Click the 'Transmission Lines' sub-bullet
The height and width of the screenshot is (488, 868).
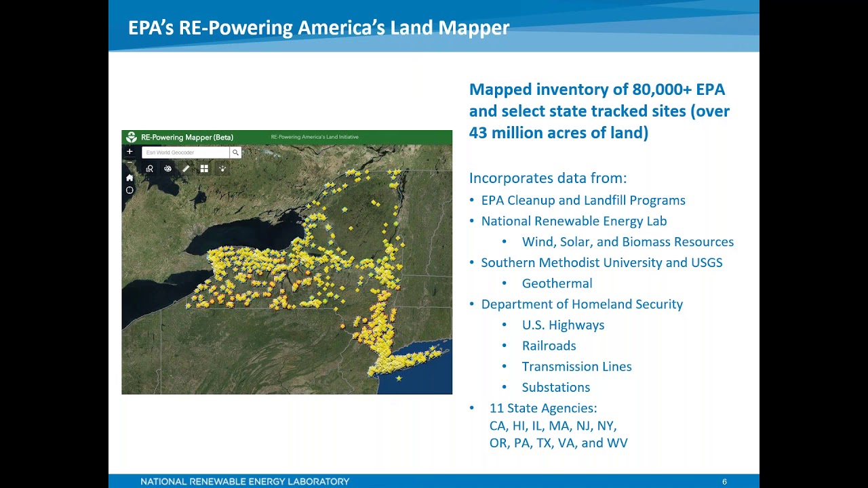[x=576, y=367]
